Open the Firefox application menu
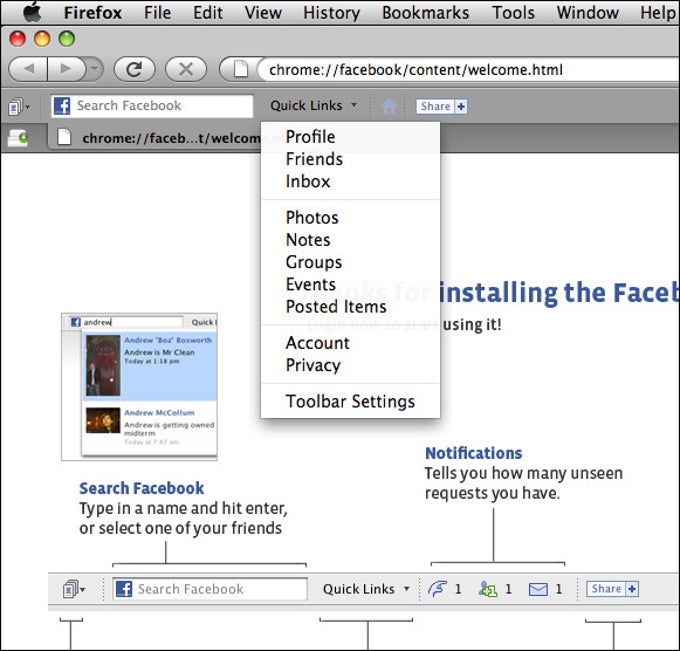 tap(93, 13)
